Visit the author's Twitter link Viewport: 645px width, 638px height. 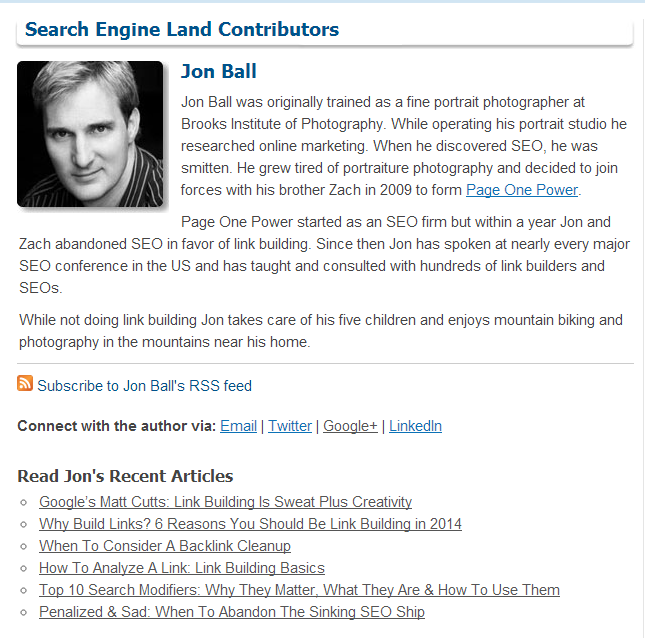click(x=290, y=426)
